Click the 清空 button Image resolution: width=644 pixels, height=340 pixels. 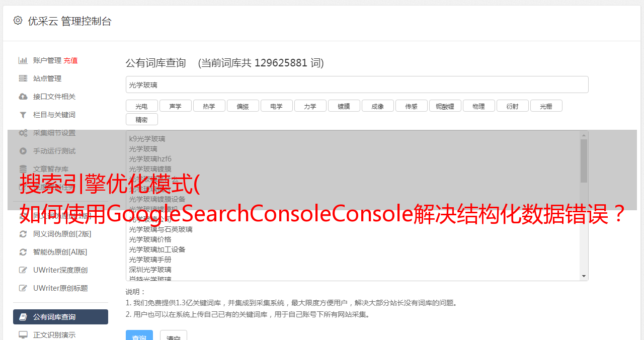pos(174,336)
